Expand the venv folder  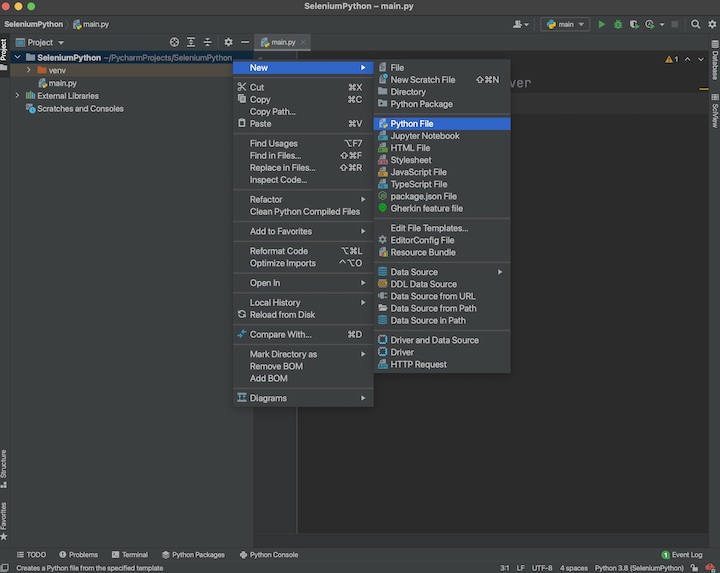29,71
